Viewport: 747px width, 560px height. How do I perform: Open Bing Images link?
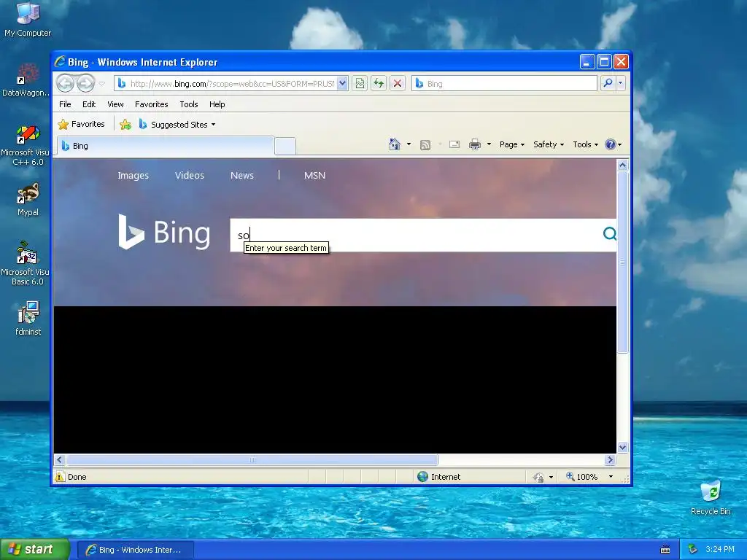[x=133, y=175]
